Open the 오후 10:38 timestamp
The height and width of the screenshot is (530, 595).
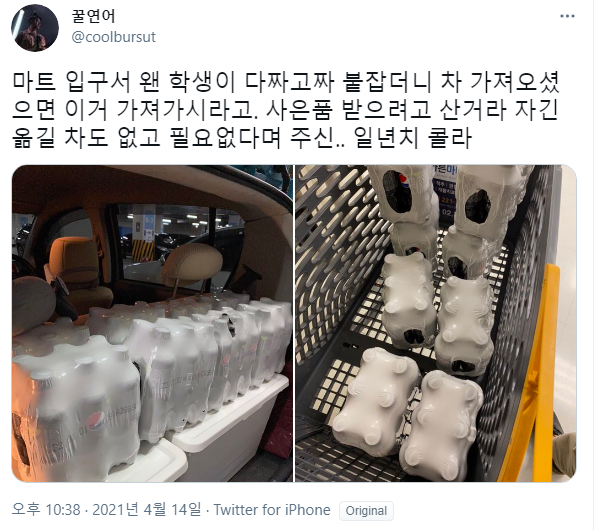(46, 510)
